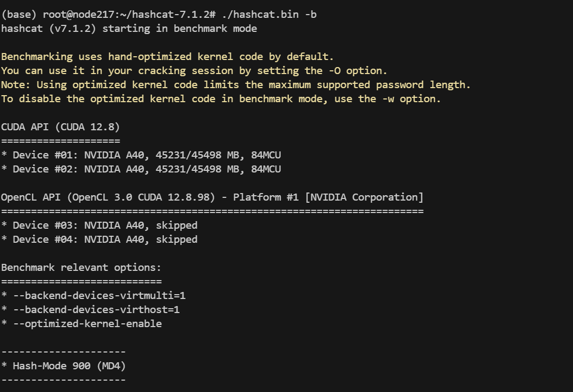Click the Device #03 skipped line
This screenshot has height=392, width=573.
click(x=99, y=225)
